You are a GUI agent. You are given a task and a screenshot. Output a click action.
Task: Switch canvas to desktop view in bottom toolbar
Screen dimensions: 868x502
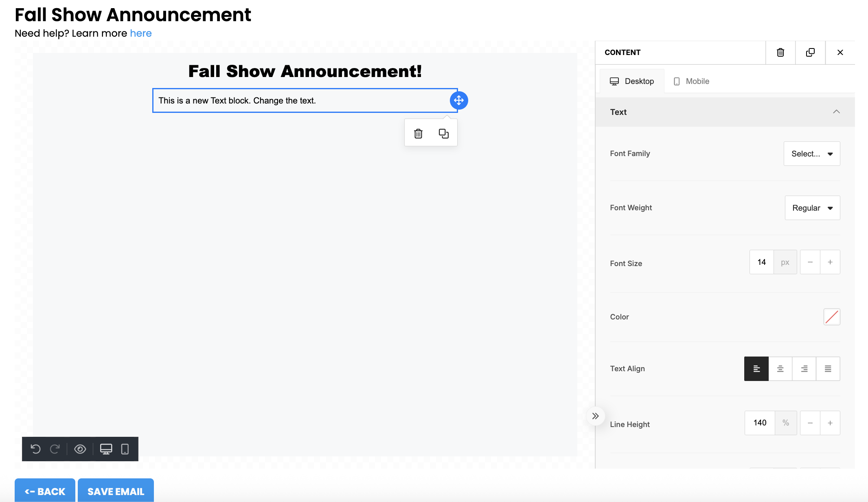click(x=106, y=449)
